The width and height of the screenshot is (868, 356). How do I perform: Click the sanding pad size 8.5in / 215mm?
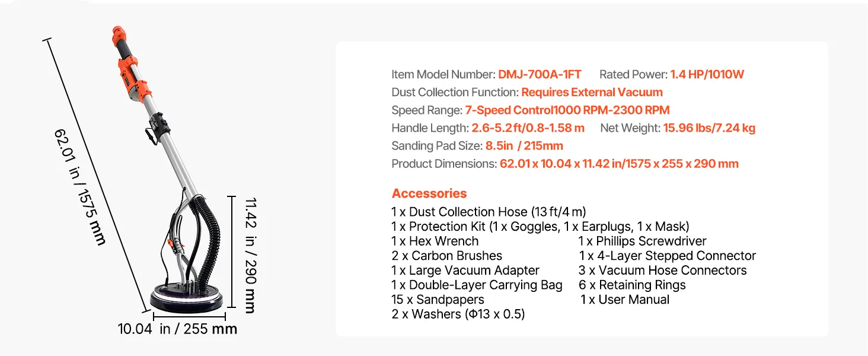(524, 146)
